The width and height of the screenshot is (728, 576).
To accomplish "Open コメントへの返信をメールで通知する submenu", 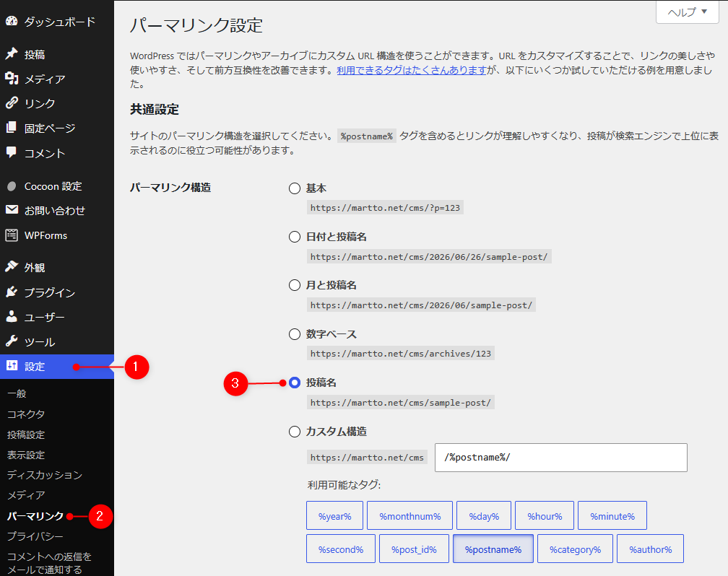I will (49, 562).
